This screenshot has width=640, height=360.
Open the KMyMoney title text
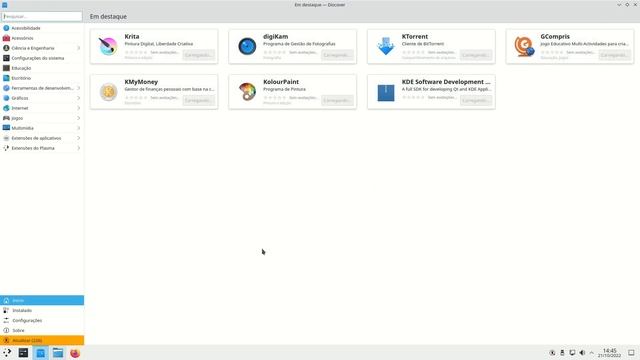coord(141,82)
